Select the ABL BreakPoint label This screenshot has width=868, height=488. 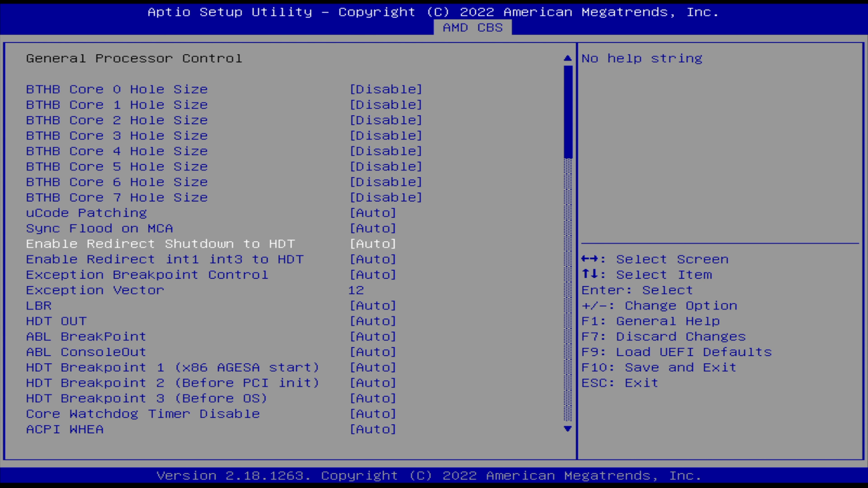[x=86, y=337]
